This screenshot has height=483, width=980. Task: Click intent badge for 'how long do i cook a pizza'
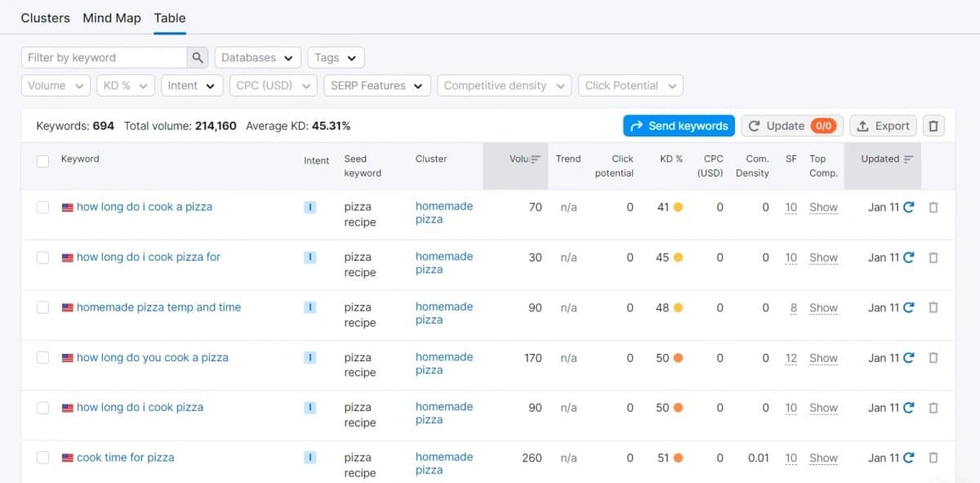[310, 208]
